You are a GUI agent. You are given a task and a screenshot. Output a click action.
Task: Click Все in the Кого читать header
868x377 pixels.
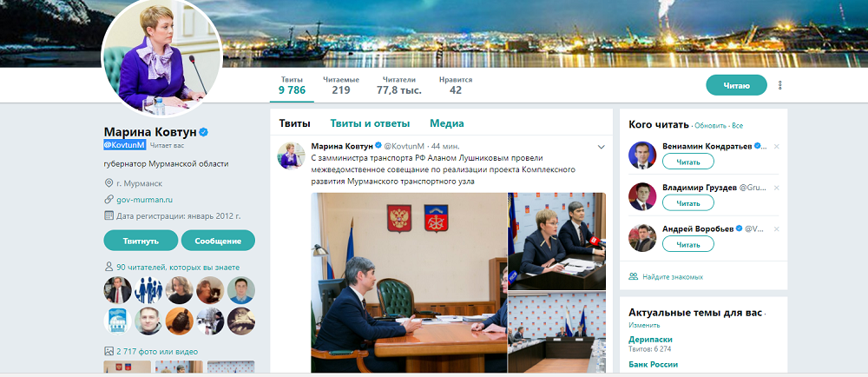(737, 126)
